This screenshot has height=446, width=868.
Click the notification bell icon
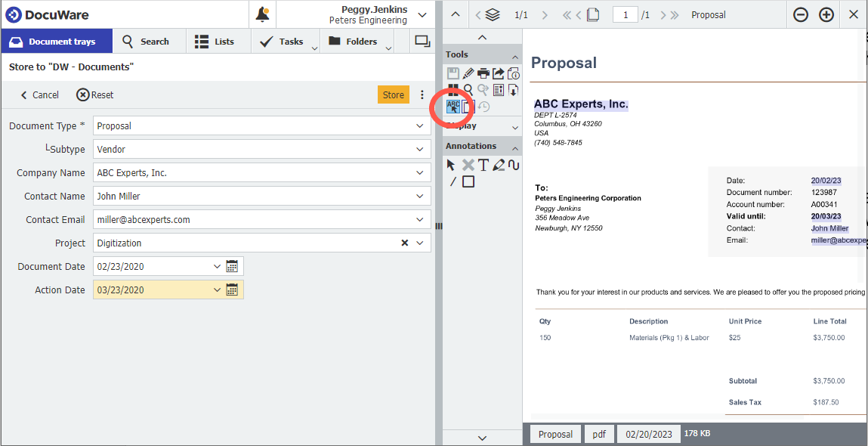click(262, 14)
